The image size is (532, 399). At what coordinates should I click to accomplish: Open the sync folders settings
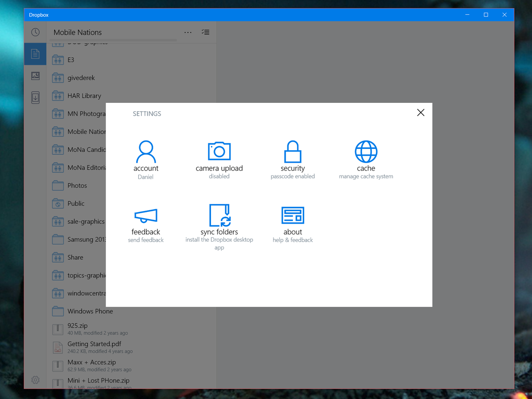click(219, 217)
